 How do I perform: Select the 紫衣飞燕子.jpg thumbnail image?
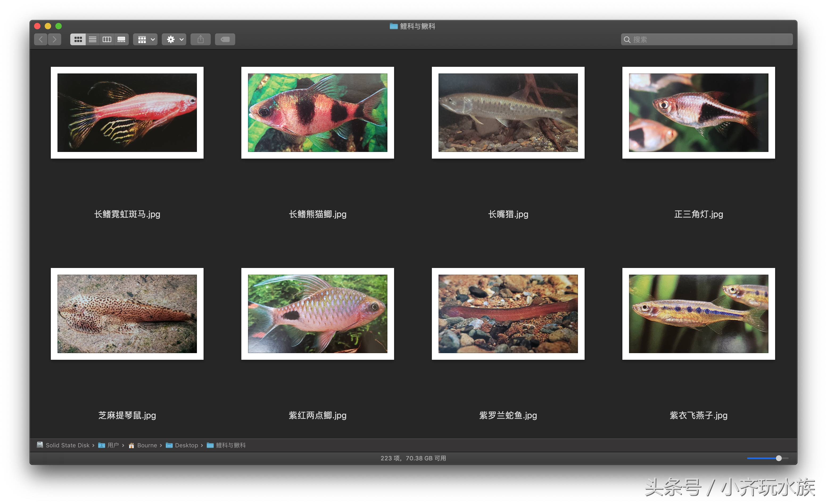(699, 314)
